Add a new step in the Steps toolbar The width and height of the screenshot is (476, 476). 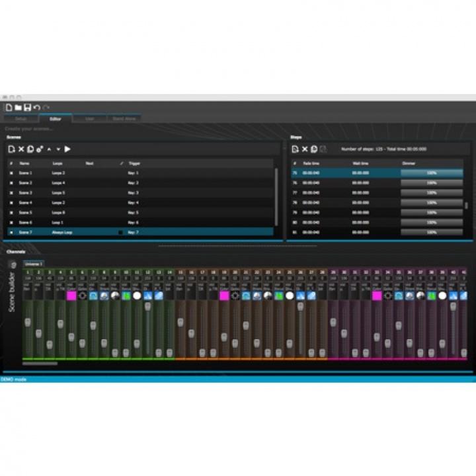295,149
